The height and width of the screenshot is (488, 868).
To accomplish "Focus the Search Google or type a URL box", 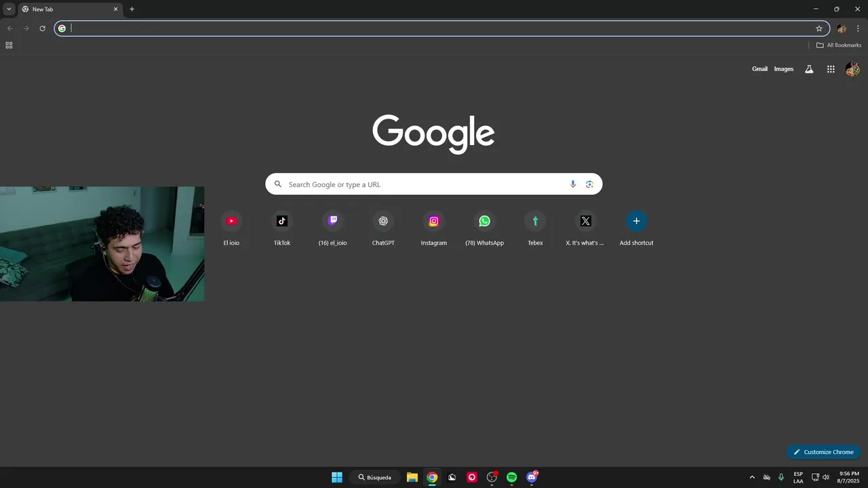I will click(x=434, y=184).
